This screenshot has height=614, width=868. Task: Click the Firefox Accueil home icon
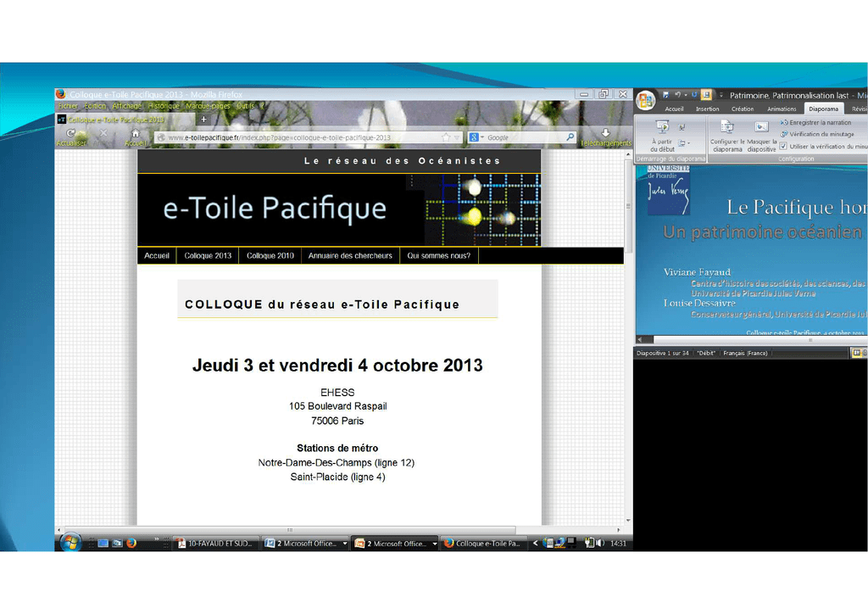coord(135,134)
